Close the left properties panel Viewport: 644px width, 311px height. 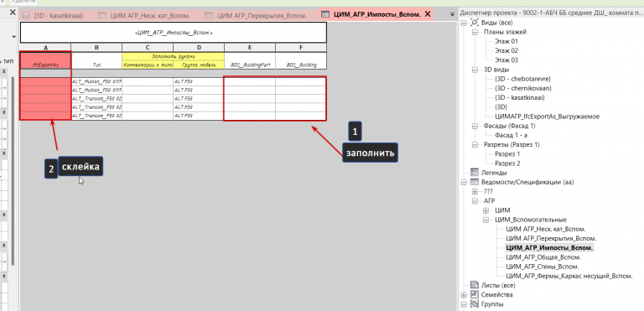pyautogui.click(x=13, y=13)
